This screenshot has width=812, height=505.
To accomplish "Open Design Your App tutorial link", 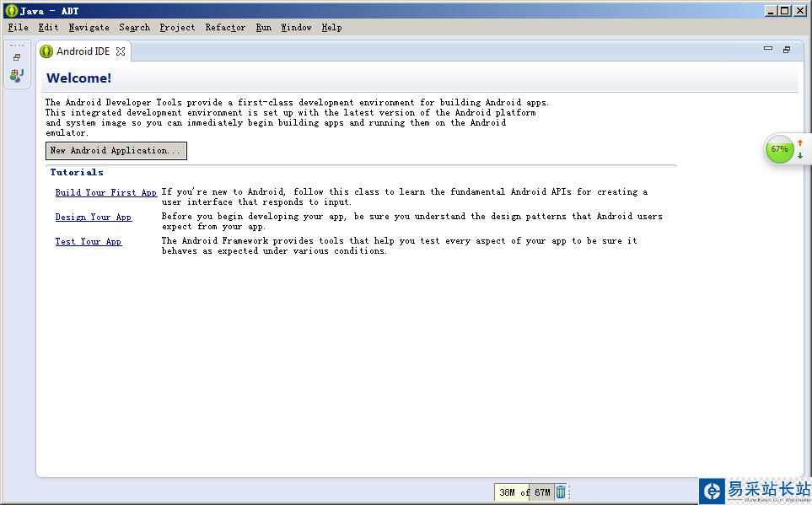I will click(x=94, y=217).
